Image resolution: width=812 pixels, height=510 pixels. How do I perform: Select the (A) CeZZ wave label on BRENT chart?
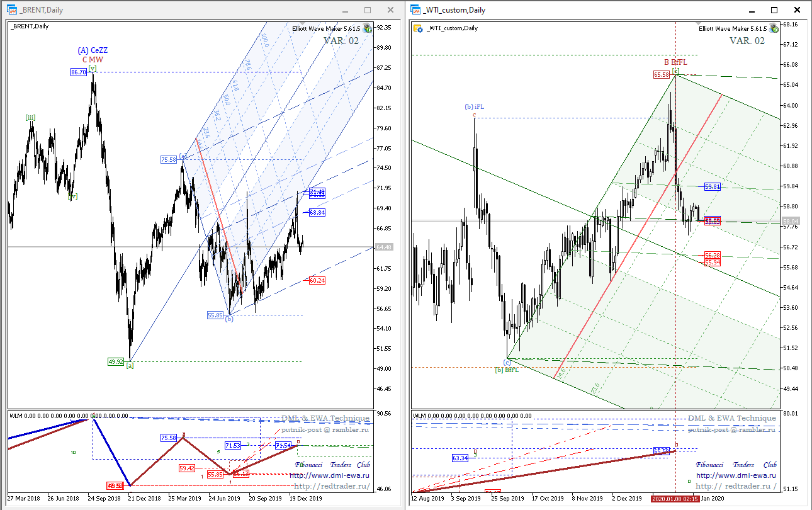pyautogui.click(x=93, y=50)
